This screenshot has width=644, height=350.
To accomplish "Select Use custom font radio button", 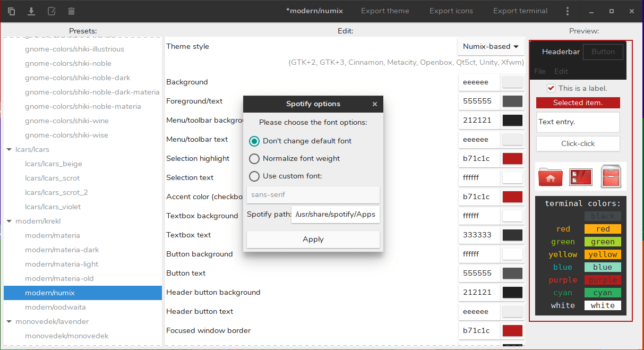I will [x=254, y=176].
